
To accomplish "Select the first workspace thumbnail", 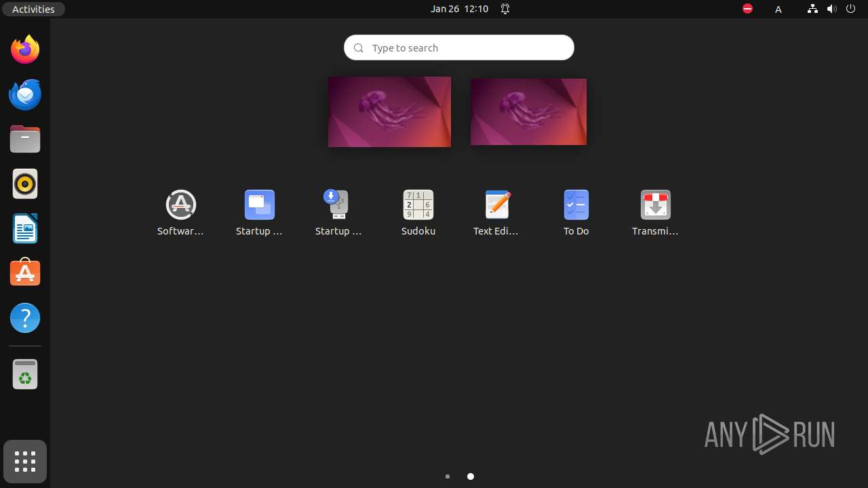I will tap(389, 112).
